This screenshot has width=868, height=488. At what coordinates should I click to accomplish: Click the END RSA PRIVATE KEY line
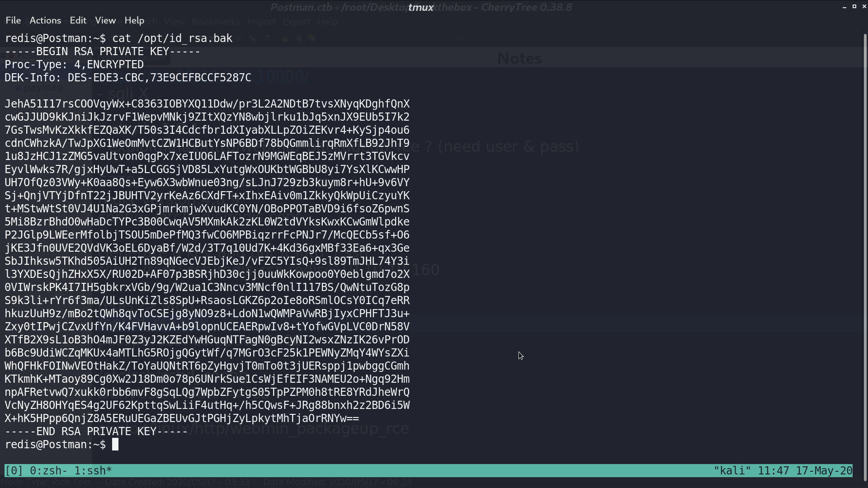tap(96, 432)
